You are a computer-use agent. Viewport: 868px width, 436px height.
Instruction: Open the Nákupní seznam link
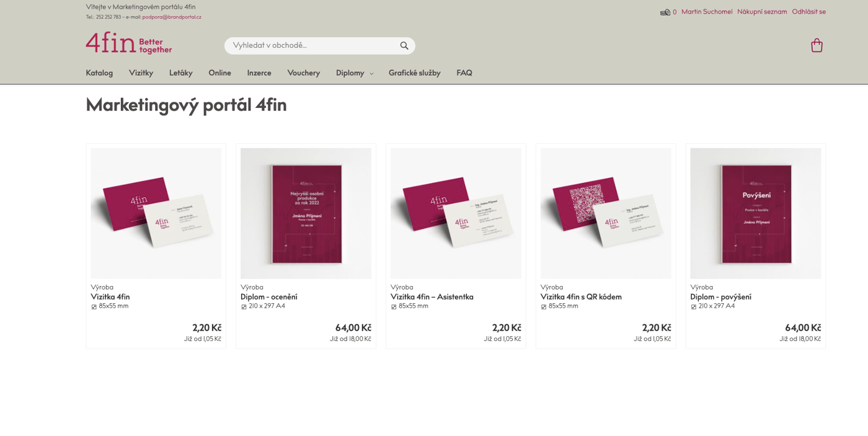point(762,12)
